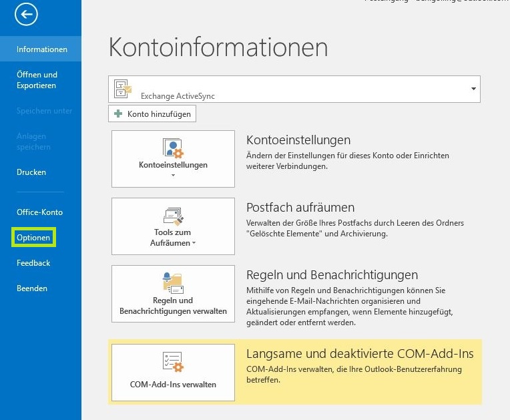Click the 'Verwalten der Größe Ihres Postfachs' text
This screenshot has width=510, height=420.
coord(355,228)
